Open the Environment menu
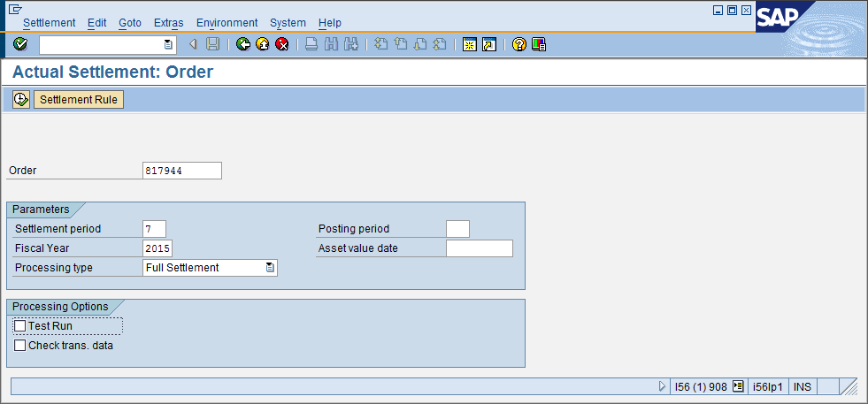The height and width of the screenshot is (404, 868). (x=227, y=23)
